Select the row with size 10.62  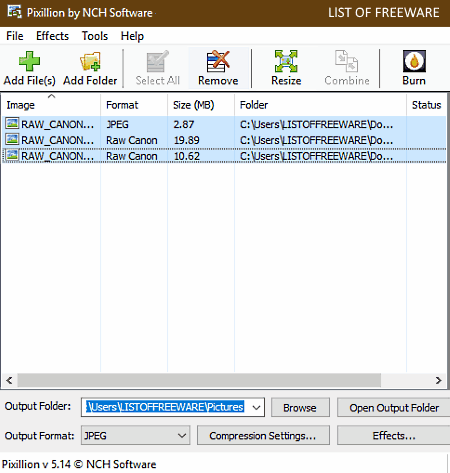pos(224,156)
